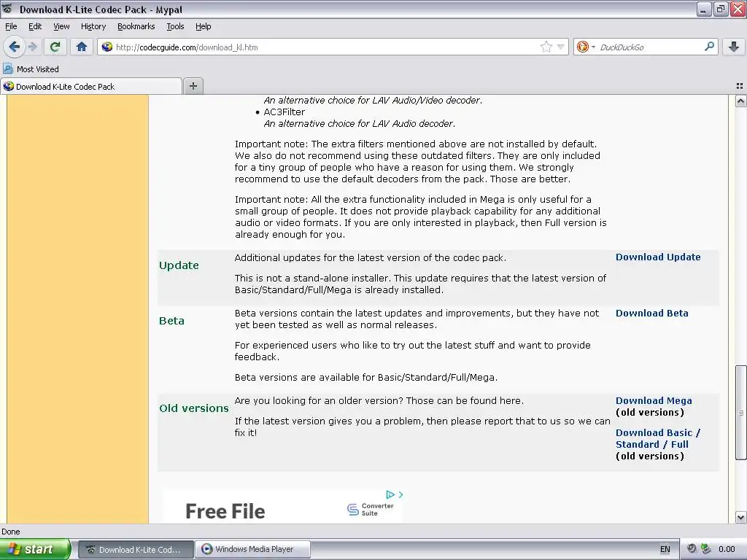Image resolution: width=747 pixels, height=560 pixels.
Task: Click the Update section heading
Action: click(x=179, y=265)
